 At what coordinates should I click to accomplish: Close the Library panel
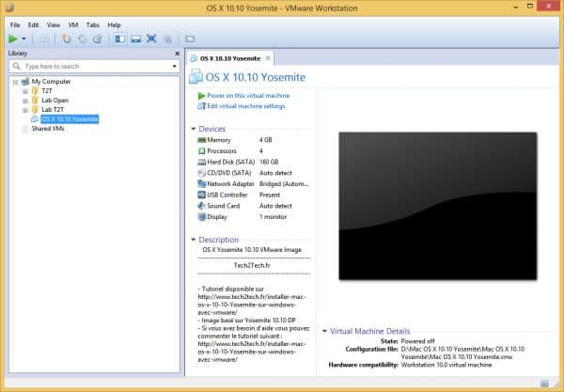point(177,54)
